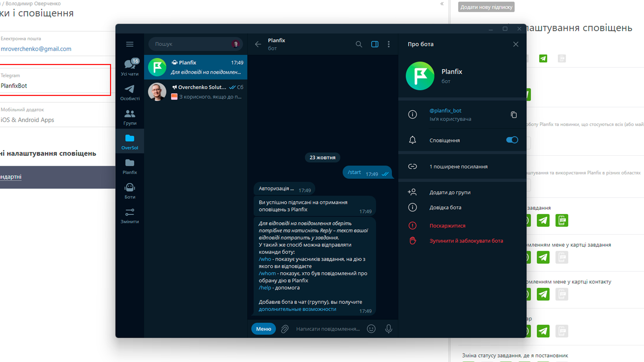Minimize the Telegram window

pyautogui.click(x=491, y=29)
